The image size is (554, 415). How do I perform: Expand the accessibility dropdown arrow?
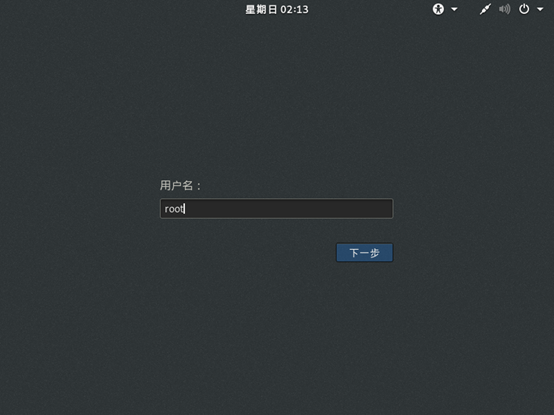454,10
